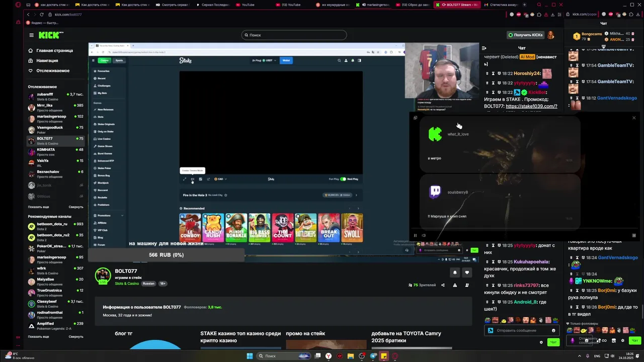
Task: Click Свернуть under recommended channels
Action: 76,336
